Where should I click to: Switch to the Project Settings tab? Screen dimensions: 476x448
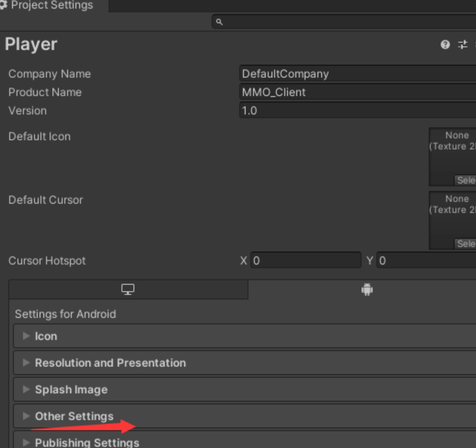52,5
